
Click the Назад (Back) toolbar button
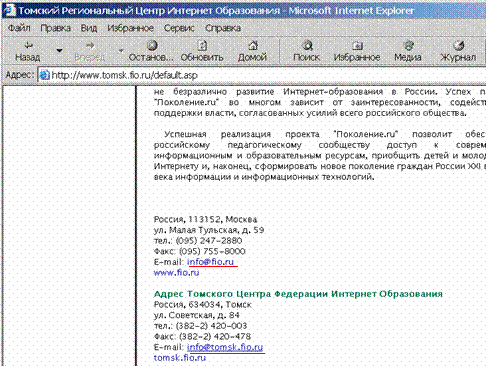(x=28, y=51)
